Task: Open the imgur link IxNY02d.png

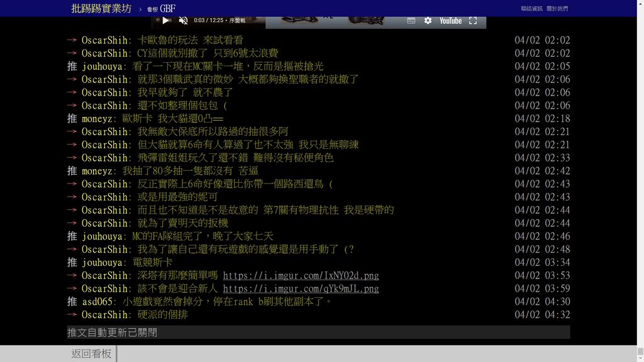Action: [301, 275]
